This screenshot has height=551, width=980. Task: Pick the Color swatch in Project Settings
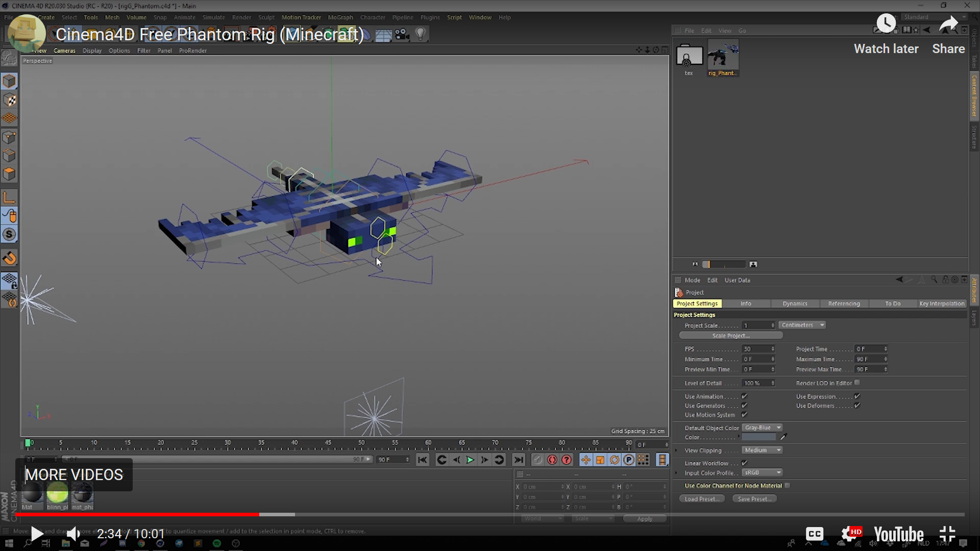[759, 437]
